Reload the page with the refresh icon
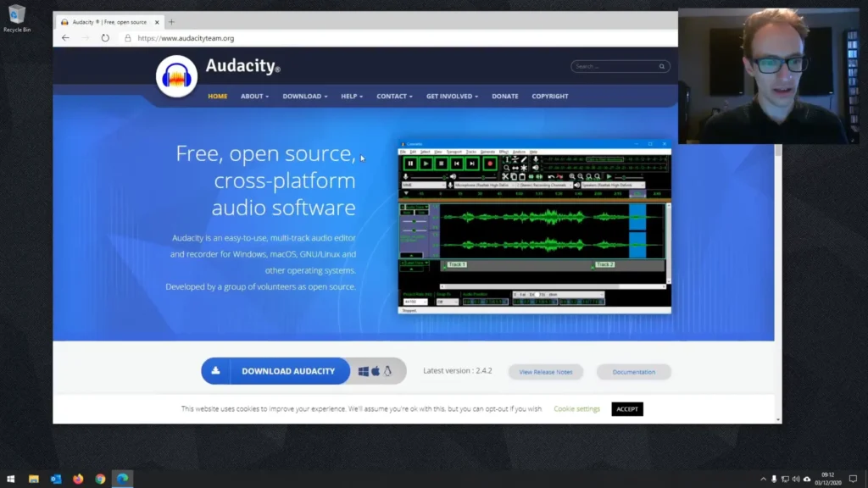The width and height of the screenshot is (868, 488). [x=105, y=38]
